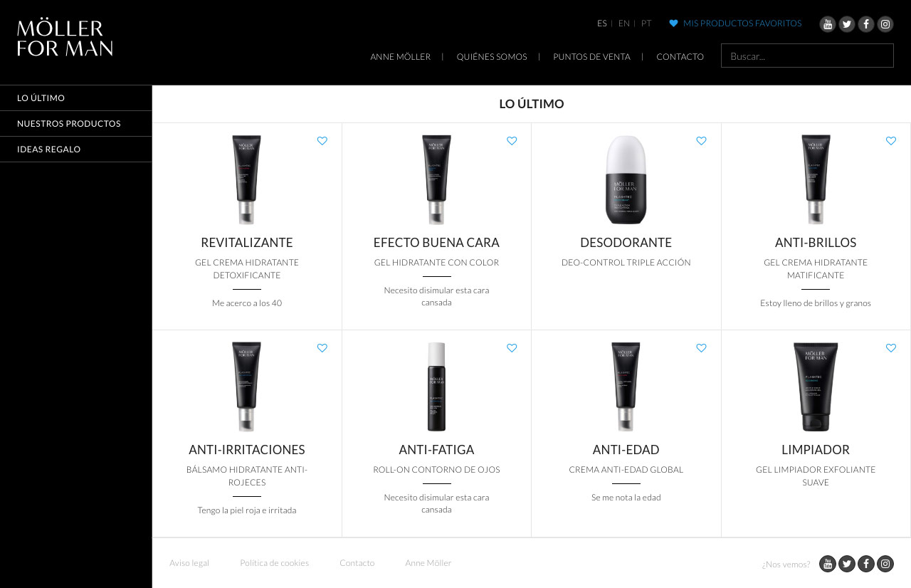Go to Puntos de Venta page
This screenshot has height=588, width=911.
[591, 57]
